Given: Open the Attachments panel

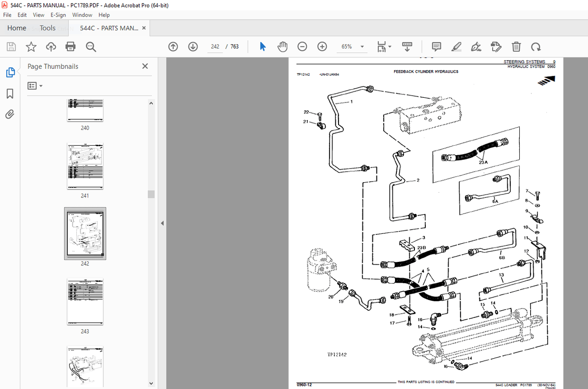Looking at the screenshot, I should coord(10,114).
